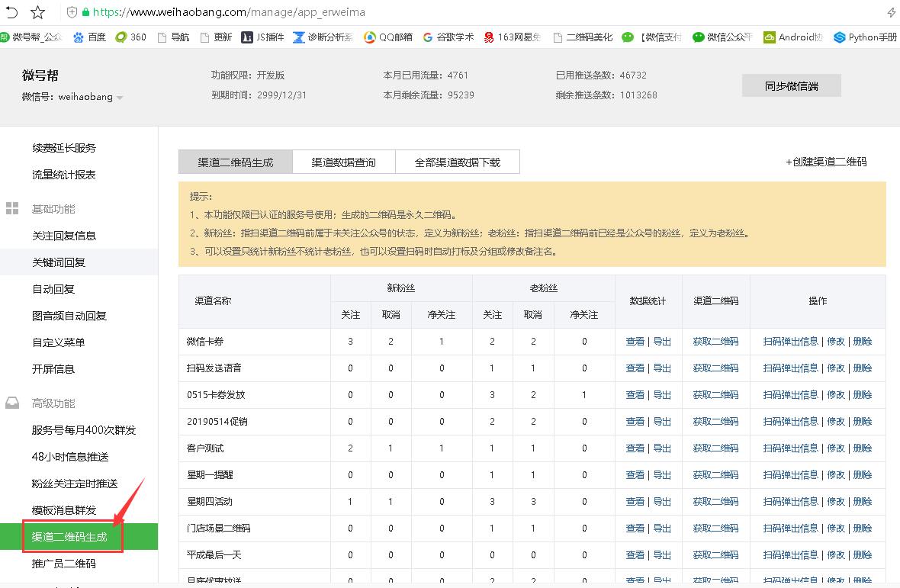Open 48小时信息推送 in sidebar
This screenshot has width=900, height=588.
click(x=70, y=457)
